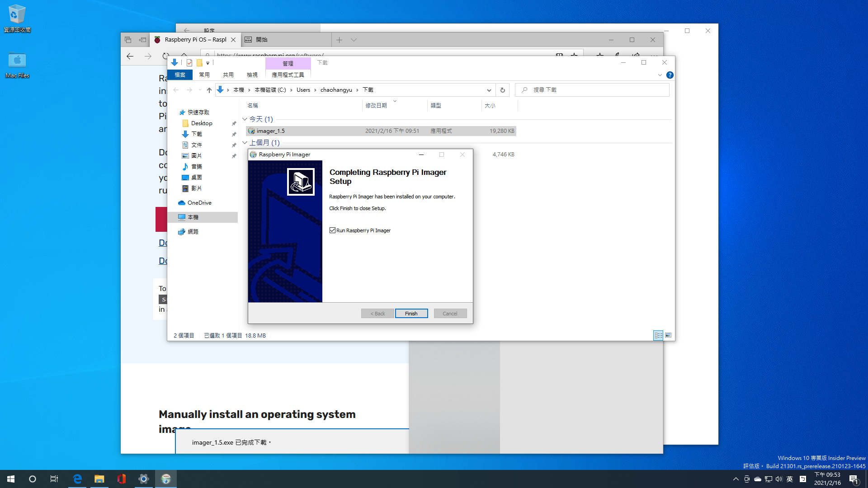Click the File Explorer help icon
The width and height of the screenshot is (868, 488).
670,75
